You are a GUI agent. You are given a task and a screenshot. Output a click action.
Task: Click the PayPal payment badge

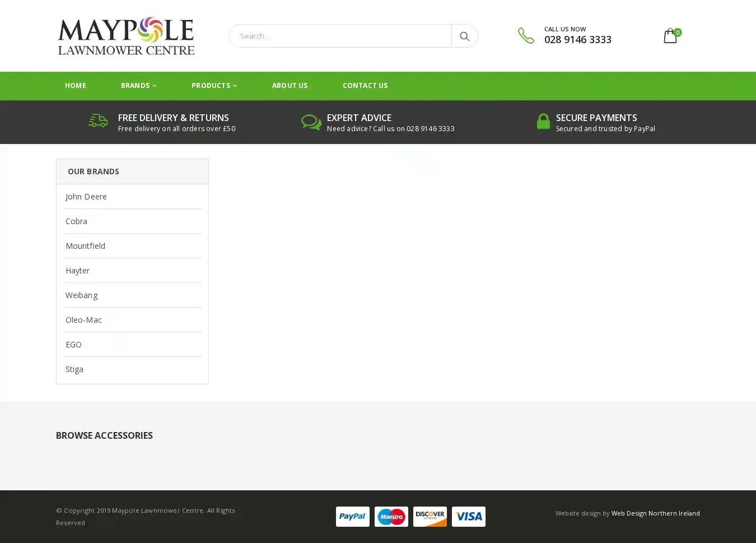pos(352,517)
